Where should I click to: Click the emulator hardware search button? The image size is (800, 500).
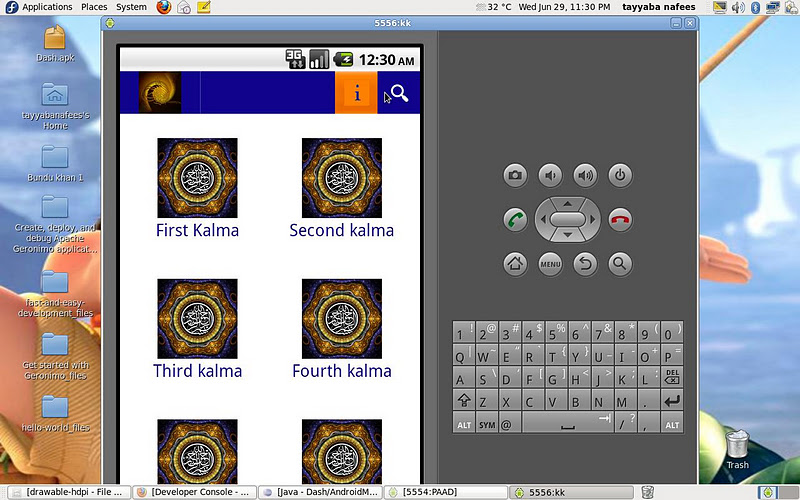tap(620, 264)
